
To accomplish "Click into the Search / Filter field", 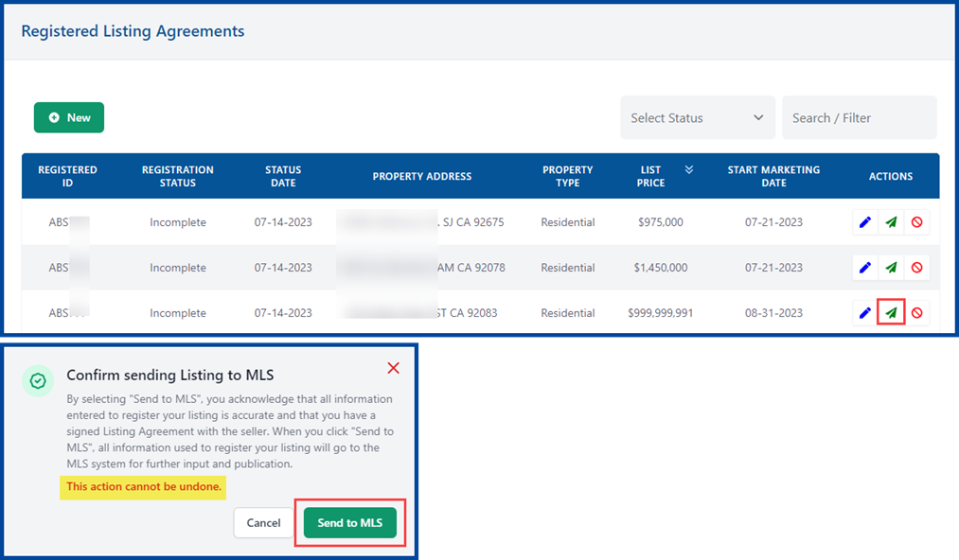I will [859, 118].
